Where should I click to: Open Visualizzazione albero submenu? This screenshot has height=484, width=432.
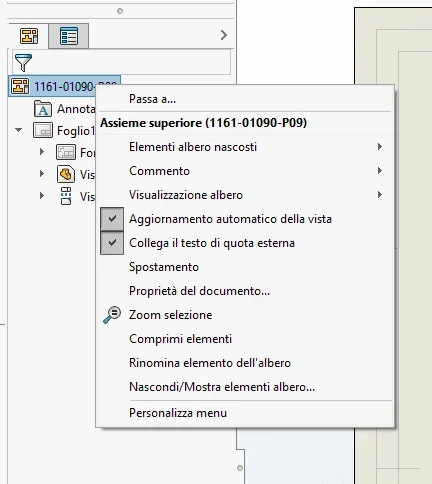(x=245, y=195)
